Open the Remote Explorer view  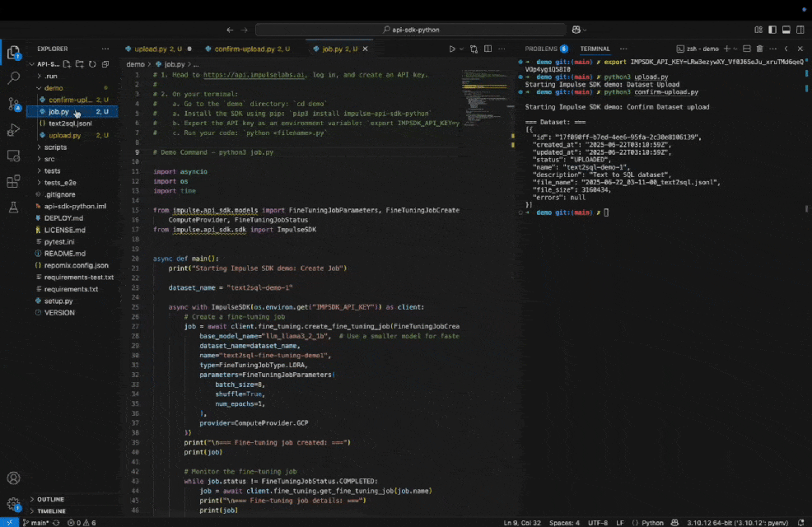tap(13, 156)
